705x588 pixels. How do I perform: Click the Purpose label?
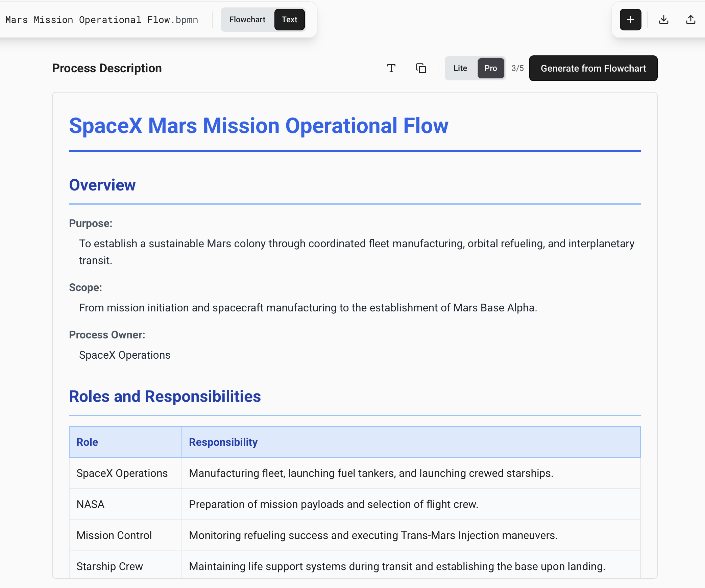pyautogui.click(x=91, y=223)
